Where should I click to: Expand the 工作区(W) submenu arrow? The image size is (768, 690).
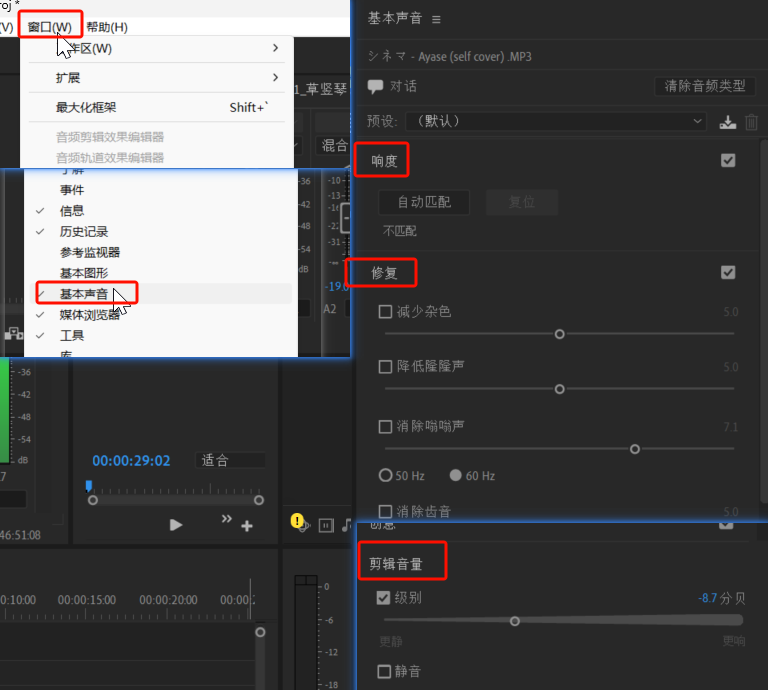(x=275, y=48)
